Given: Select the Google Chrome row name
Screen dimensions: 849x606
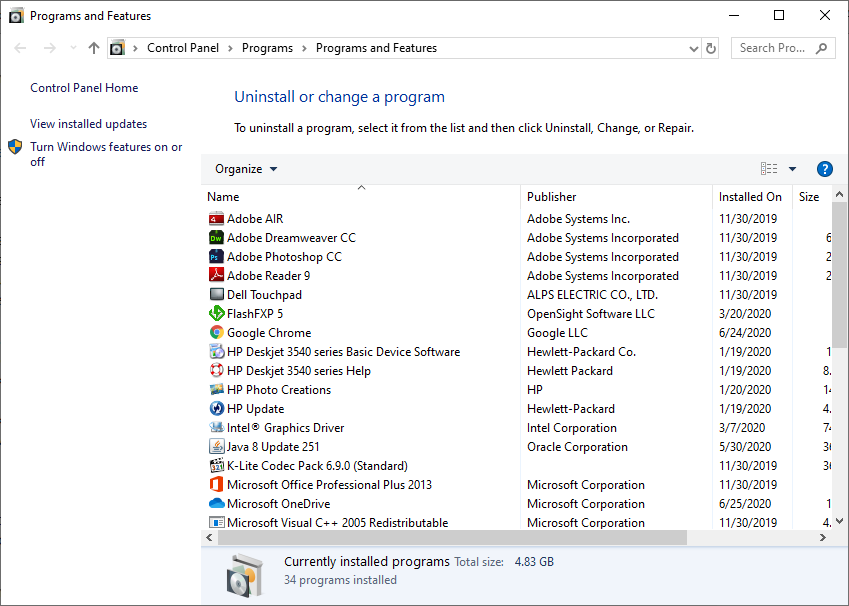Looking at the screenshot, I should (x=269, y=333).
